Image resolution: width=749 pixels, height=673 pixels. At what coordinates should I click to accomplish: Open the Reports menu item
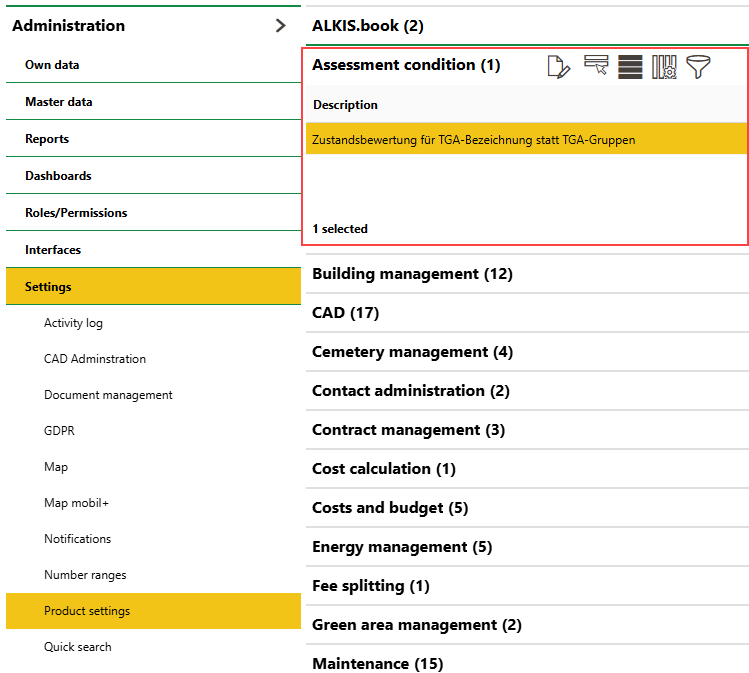click(x=47, y=139)
